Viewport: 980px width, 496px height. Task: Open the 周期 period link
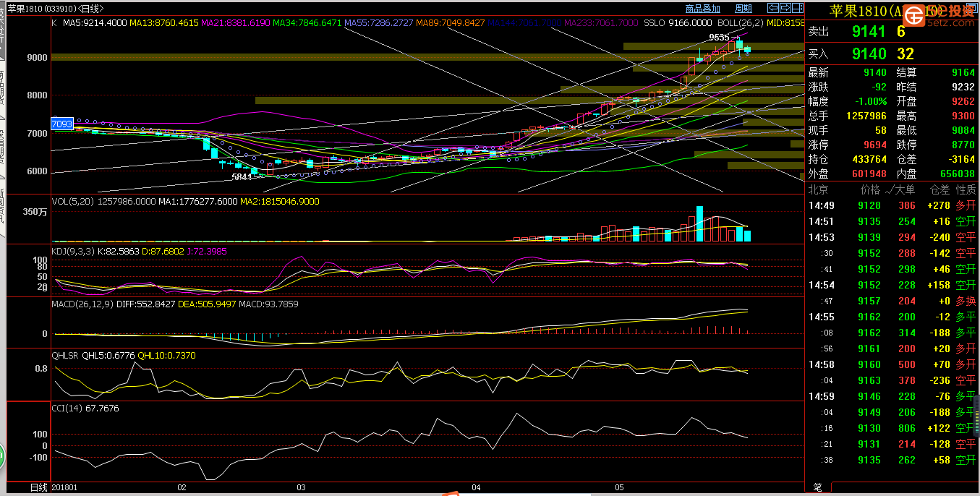743,9
